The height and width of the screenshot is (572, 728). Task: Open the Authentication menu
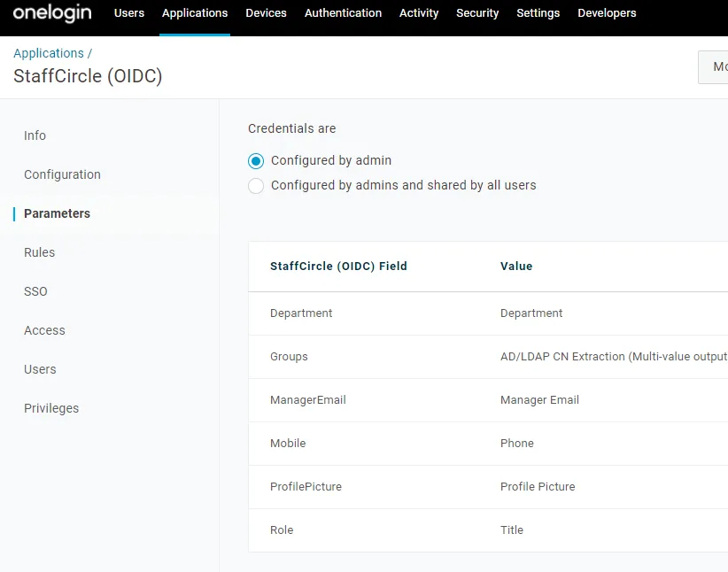pyautogui.click(x=343, y=13)
